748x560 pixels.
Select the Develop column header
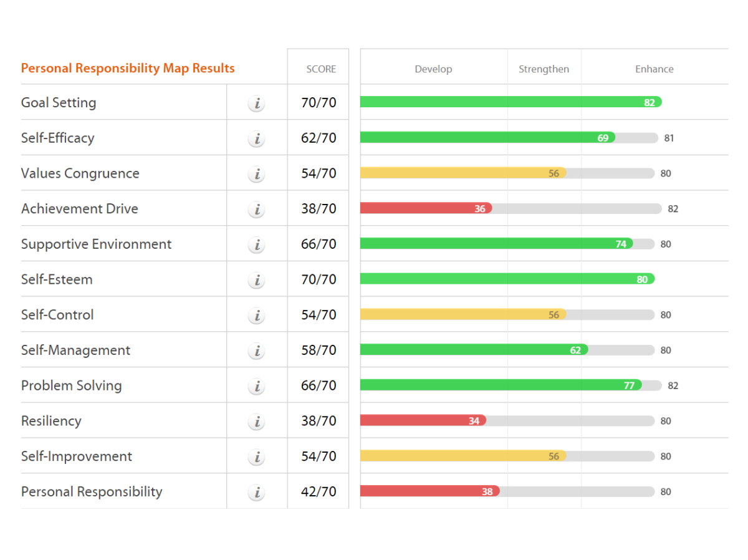433,69
